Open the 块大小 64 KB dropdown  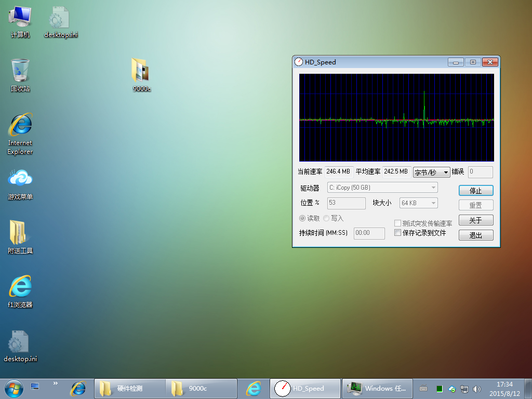418,203
